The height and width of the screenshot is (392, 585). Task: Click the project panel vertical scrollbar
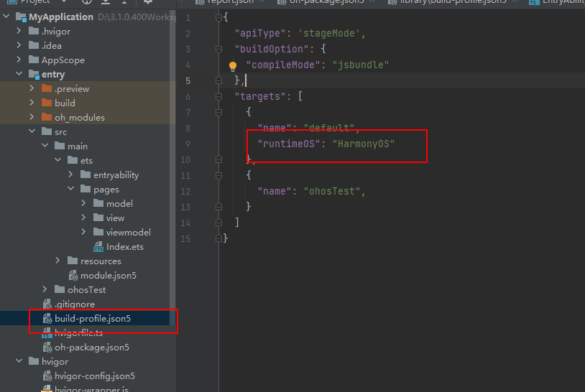point(172,168)
